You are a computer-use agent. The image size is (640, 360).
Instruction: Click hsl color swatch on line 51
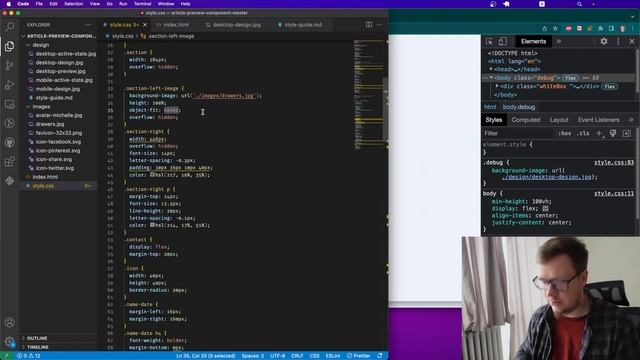[x=152, y=225]
